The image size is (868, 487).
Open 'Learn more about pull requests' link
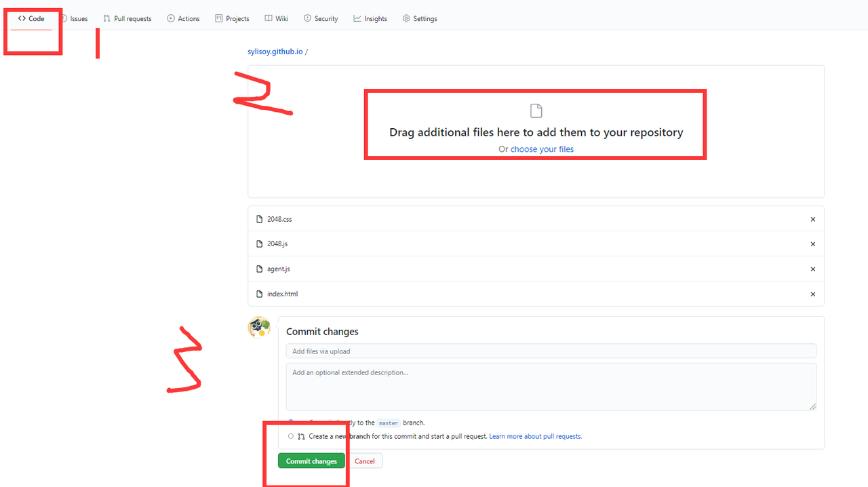coord(536,436)
